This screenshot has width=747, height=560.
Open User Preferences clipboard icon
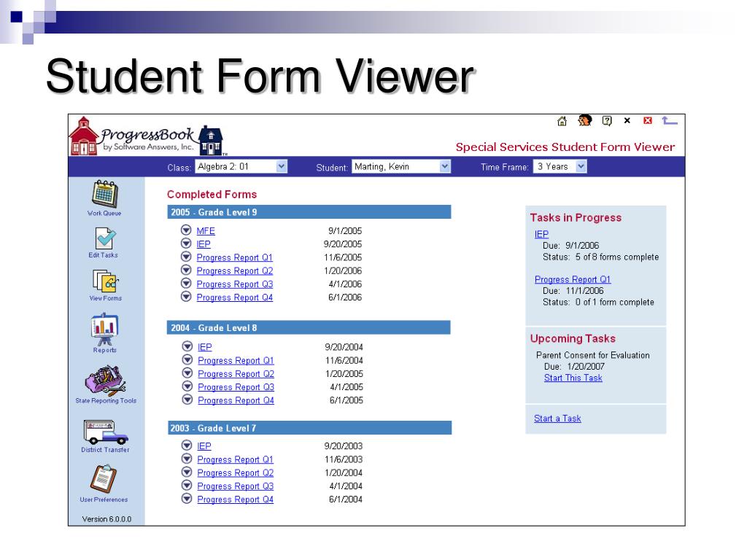(x=104, y=478)
